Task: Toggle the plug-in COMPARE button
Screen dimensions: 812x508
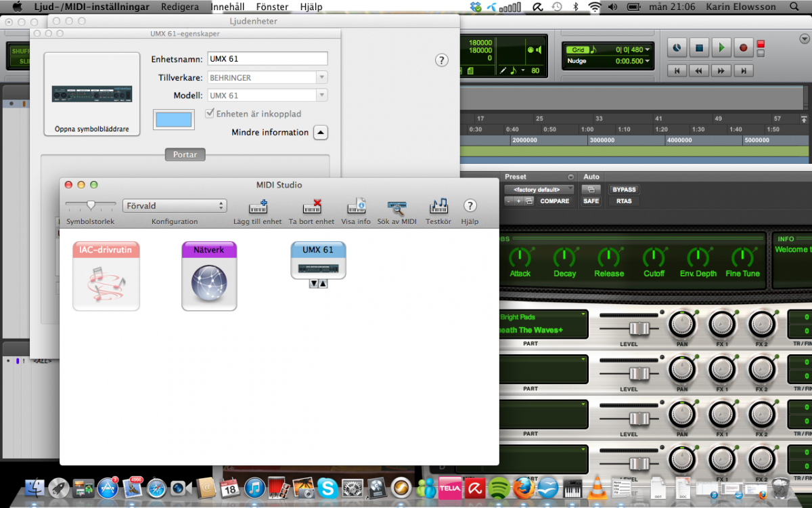Action: tap(554, 201)
